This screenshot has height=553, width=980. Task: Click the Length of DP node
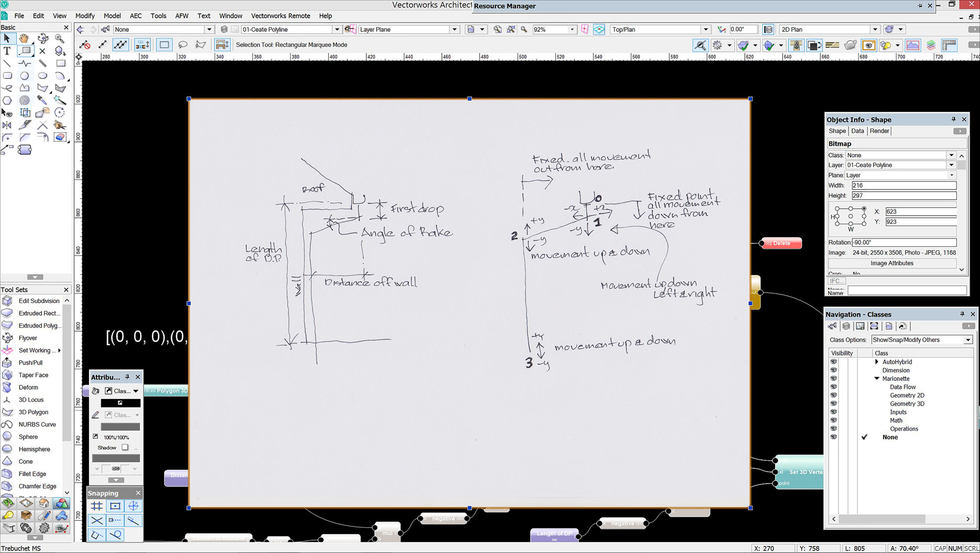pyautogui.click(x=554, y=535)
